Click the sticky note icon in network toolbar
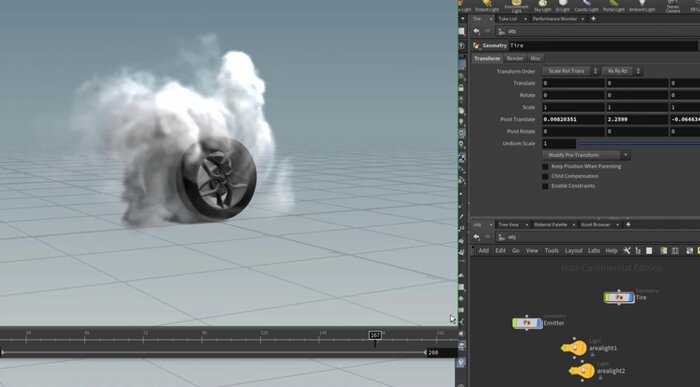 pyautogui.click(x=663, y=251)
